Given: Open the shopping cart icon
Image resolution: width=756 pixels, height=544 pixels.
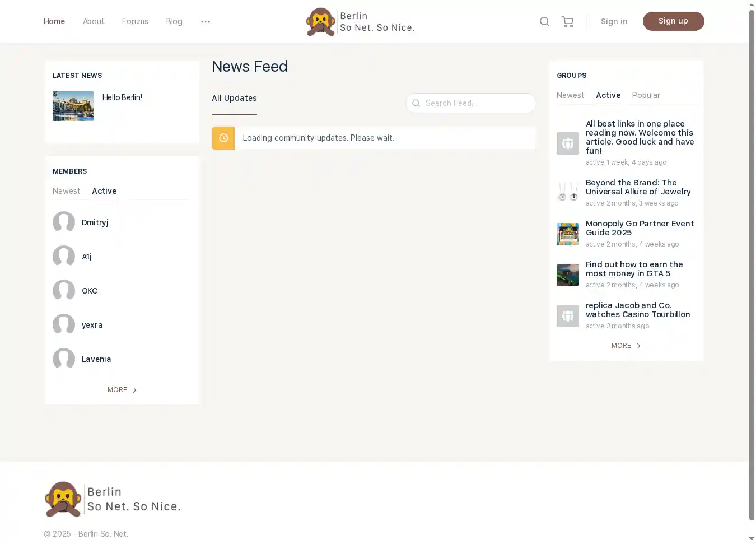Looking at the screenshot, I should [x=567, y=22].
